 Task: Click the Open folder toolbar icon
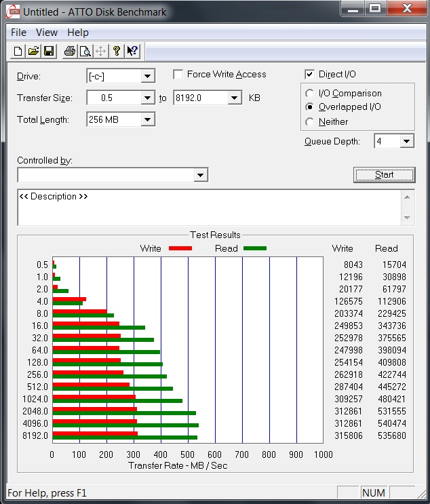[33, 52]
